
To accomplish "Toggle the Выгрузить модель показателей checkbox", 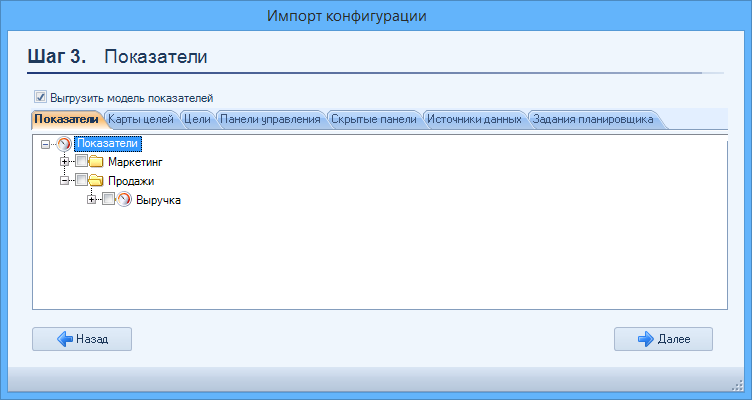I will [x=40, y=97].
